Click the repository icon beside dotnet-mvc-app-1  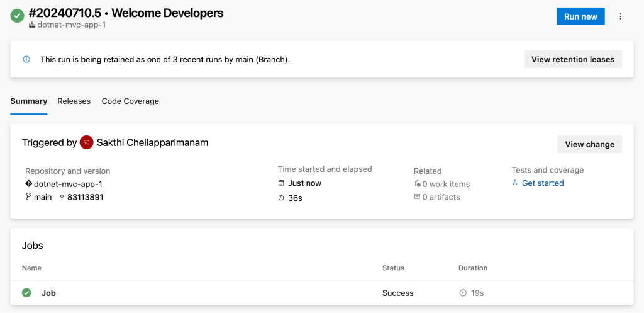[28, 184]
